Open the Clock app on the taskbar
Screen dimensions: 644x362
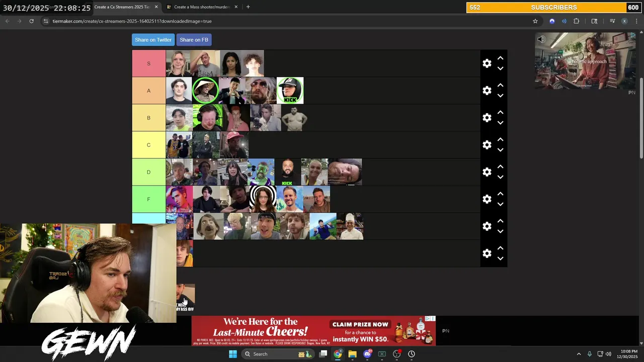(x=412, y=354)
